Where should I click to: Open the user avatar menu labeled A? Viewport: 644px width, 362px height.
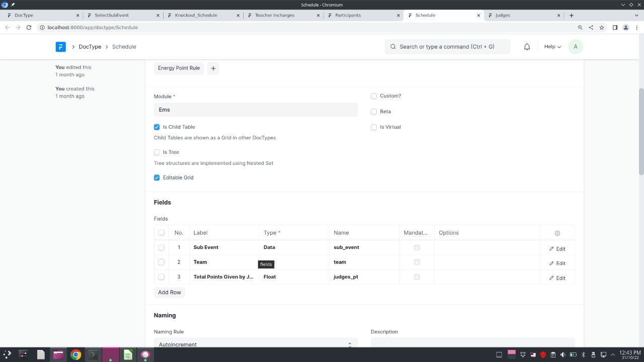pos(575,47)
